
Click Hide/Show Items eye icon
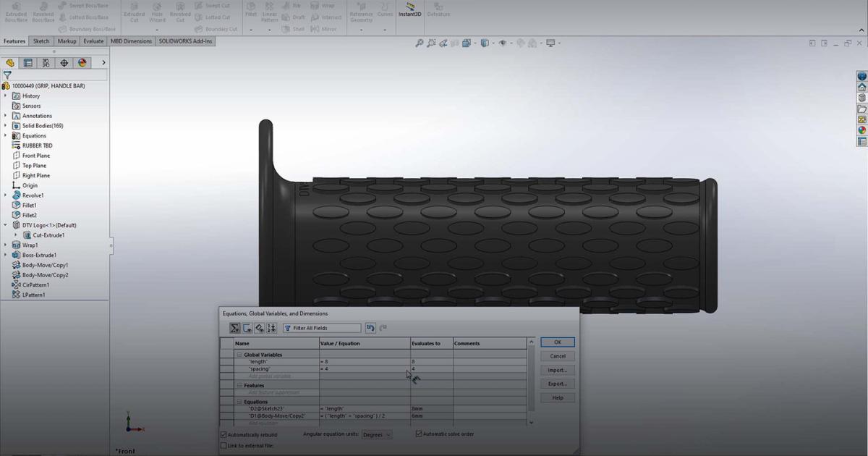tap(503, 43)
